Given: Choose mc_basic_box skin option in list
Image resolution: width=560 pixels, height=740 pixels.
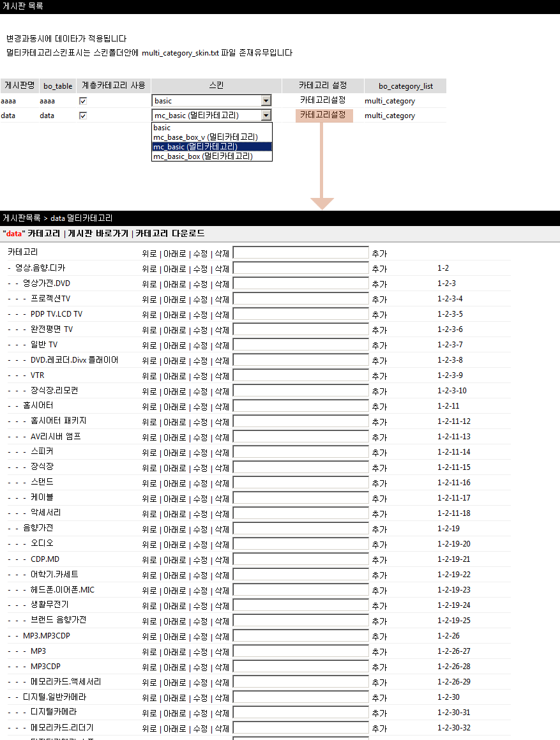Looking at the screenshot, I should [x=202, y=156].
